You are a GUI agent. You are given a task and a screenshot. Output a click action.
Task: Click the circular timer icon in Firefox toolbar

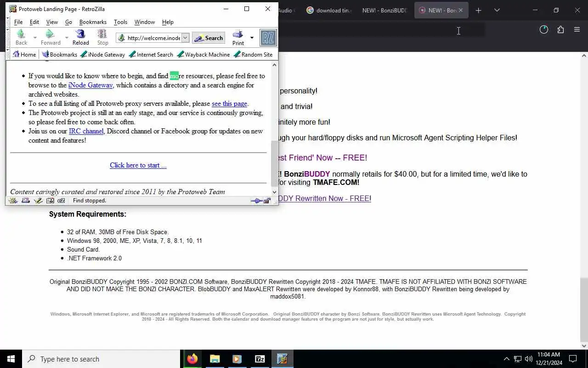(544, 30)
